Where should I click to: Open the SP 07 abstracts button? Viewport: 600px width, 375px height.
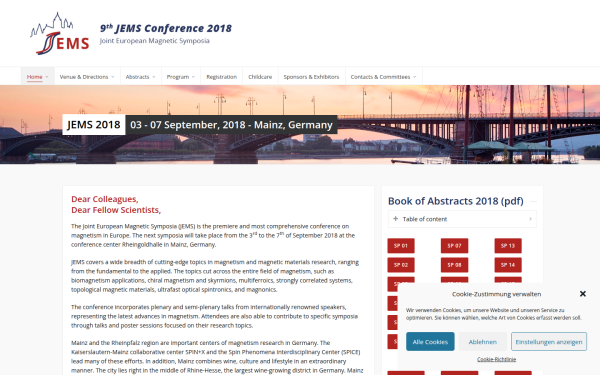tap(454, 246)
